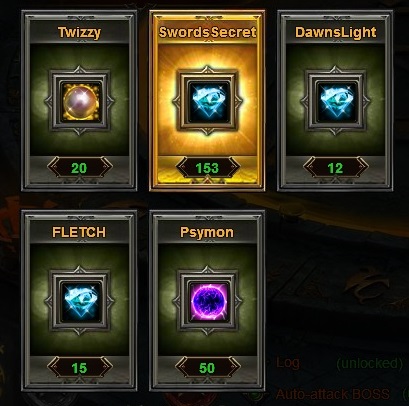Click the purple orb icon in Psymon's card
Image resolution: width=409 pixels, height=406 pixels.
(207, 301)
